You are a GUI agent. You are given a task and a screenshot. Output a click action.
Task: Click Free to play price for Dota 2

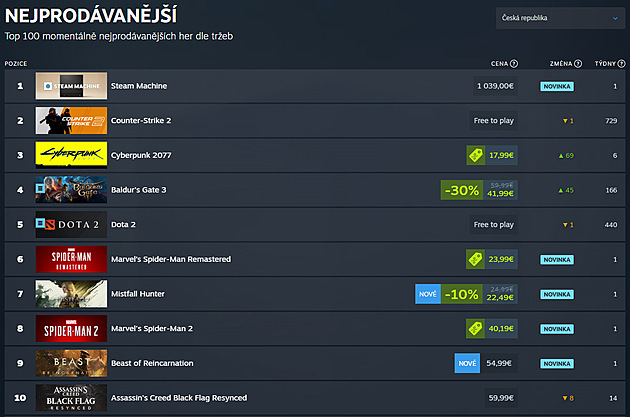click(493, 225)
